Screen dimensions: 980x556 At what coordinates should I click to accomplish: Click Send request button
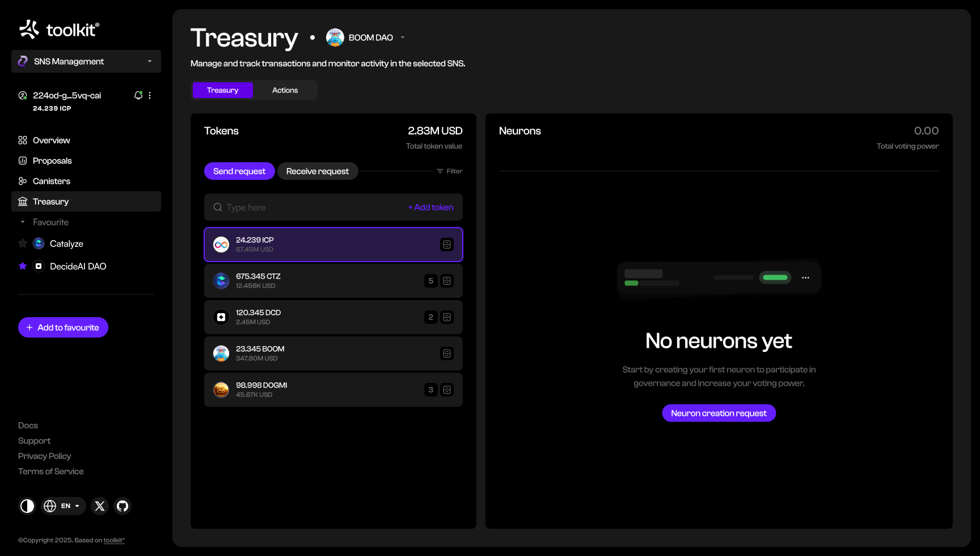pyautogui.click(x=239, y=171)
